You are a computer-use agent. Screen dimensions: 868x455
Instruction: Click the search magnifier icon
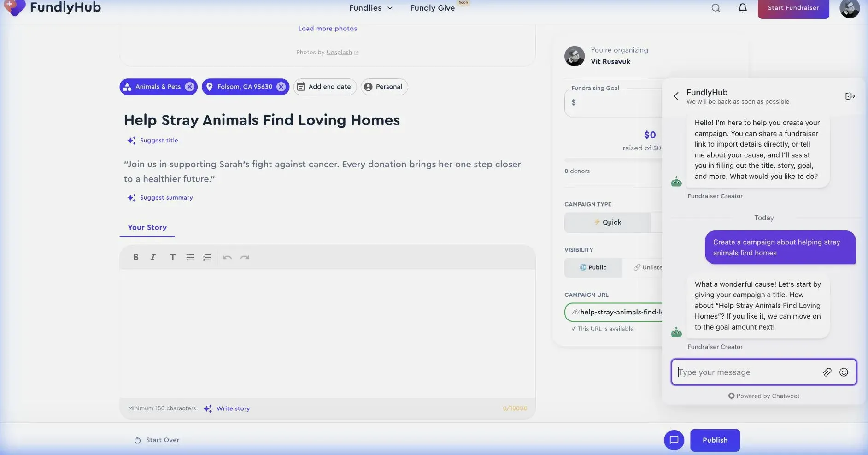(716, 8)
